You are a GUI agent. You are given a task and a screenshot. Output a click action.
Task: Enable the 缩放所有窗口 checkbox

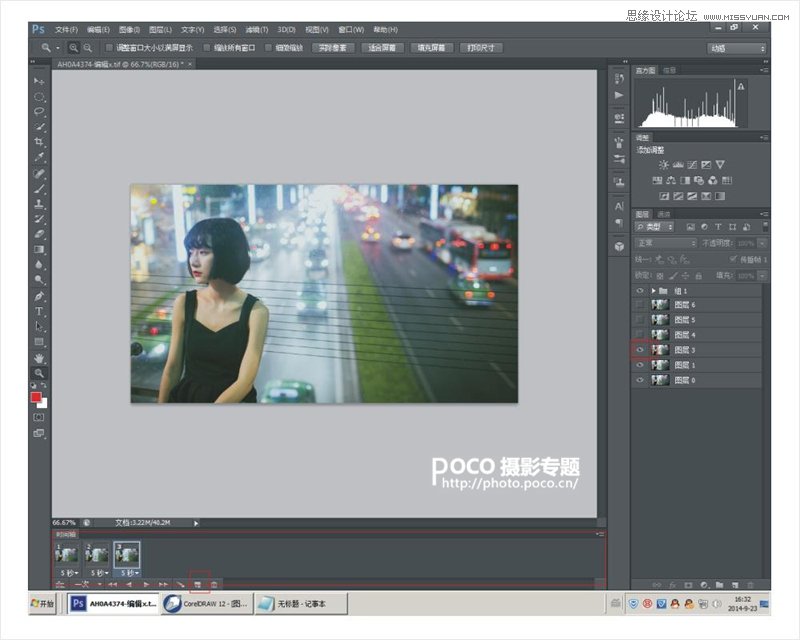point(208,48)
